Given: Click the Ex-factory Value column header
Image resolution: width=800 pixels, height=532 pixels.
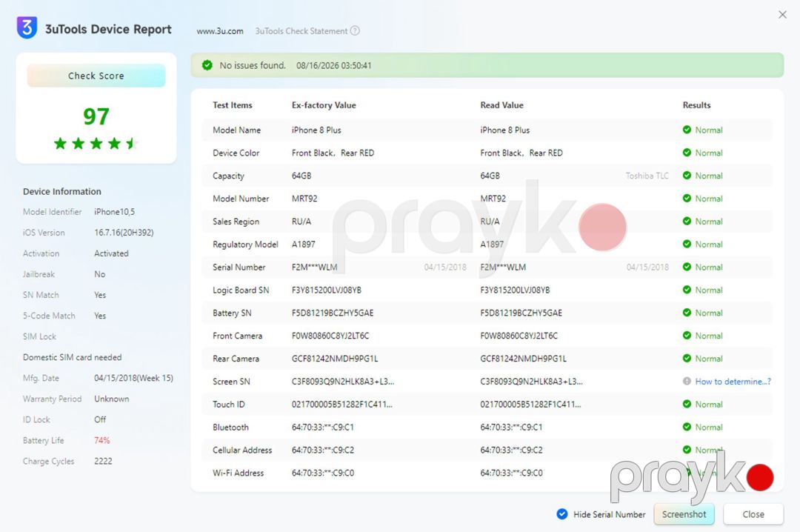Looking at the screenshot, I should pos(324,105).
